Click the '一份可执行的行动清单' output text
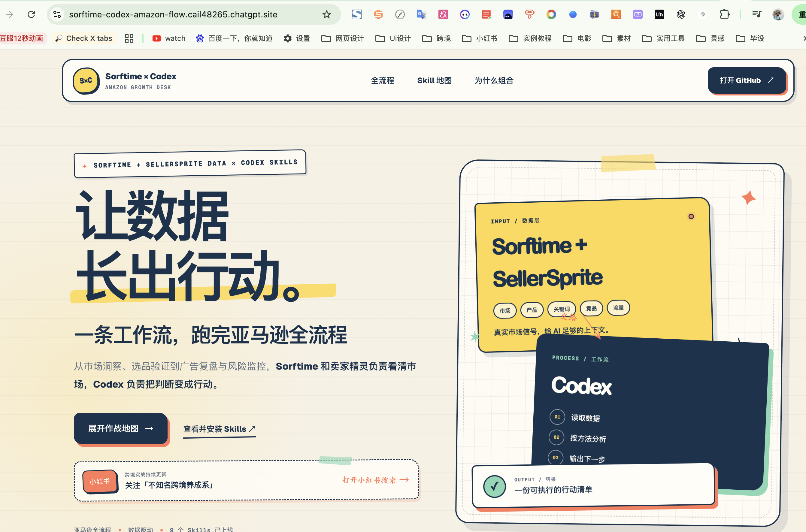806x532 pixels. point(553,490)
